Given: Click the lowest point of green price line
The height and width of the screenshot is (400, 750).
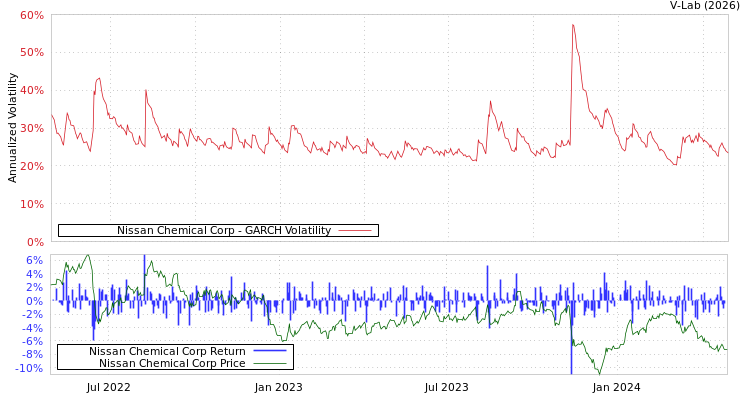Looking at the screenshot, I should click(599, 372).
